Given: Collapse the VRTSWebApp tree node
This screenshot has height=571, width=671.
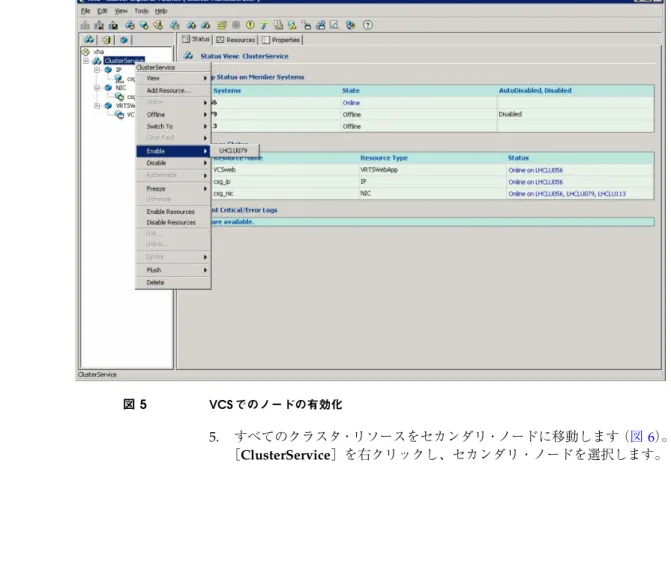Looking at the screenshot, I should [97, 106].
